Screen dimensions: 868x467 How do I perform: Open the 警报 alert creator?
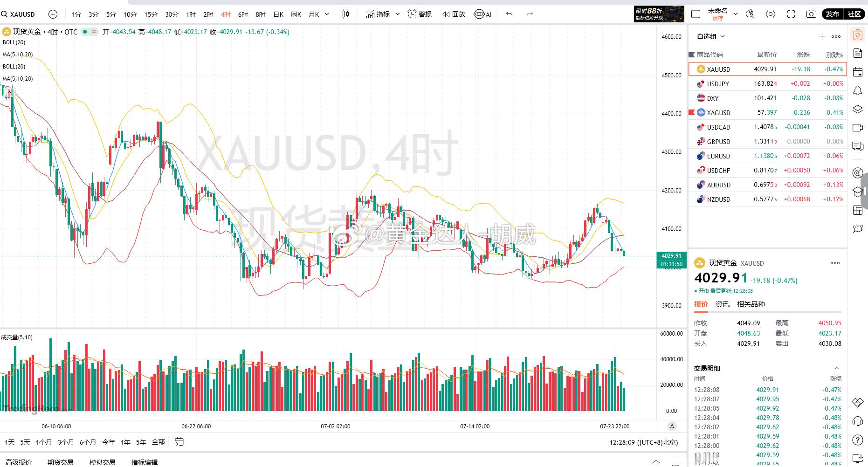point(420,14)
